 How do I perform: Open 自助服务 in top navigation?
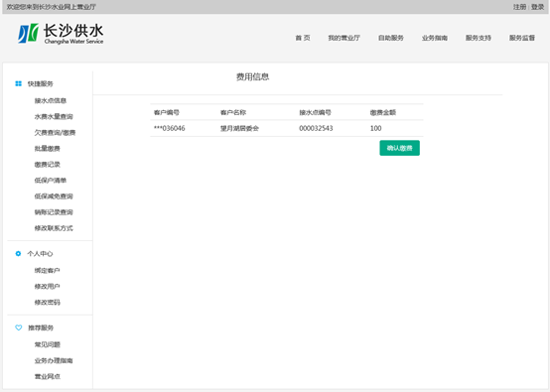(391, 38)
